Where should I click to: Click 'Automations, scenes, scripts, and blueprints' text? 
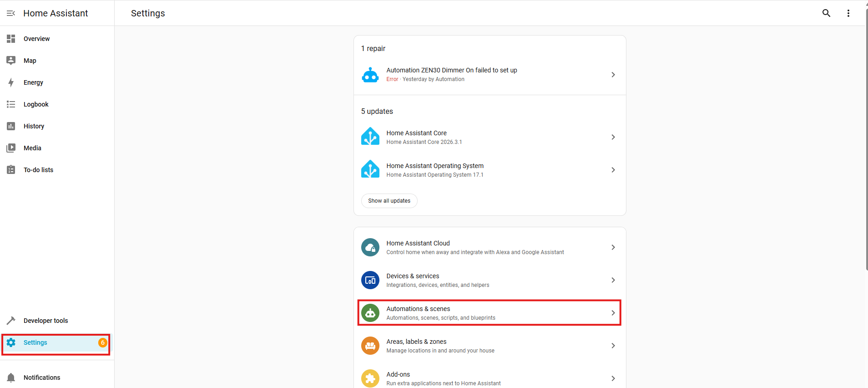[441, 318]
